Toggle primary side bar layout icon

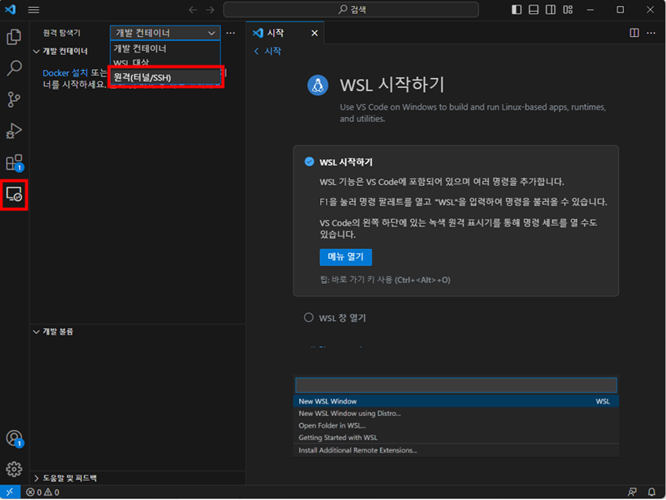tap(516, 9)
